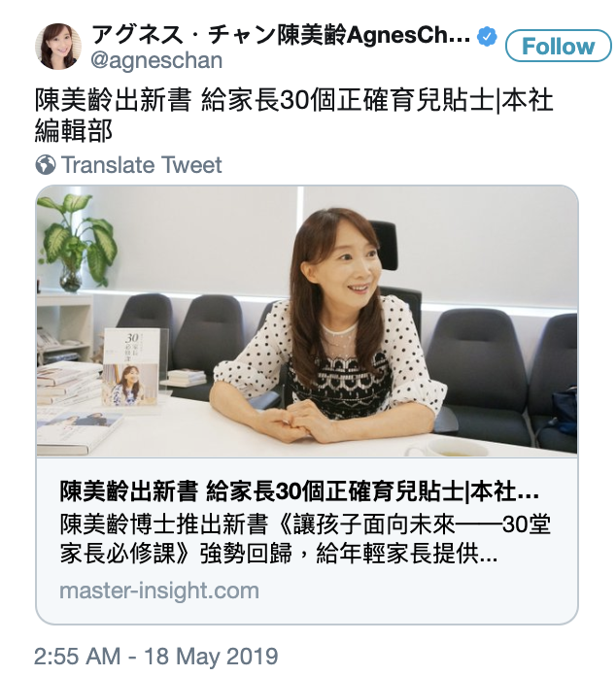616x676 pixels.
Task: Click the bold link card headline 陳美齡出新書
Action: (x=299, y=491)
